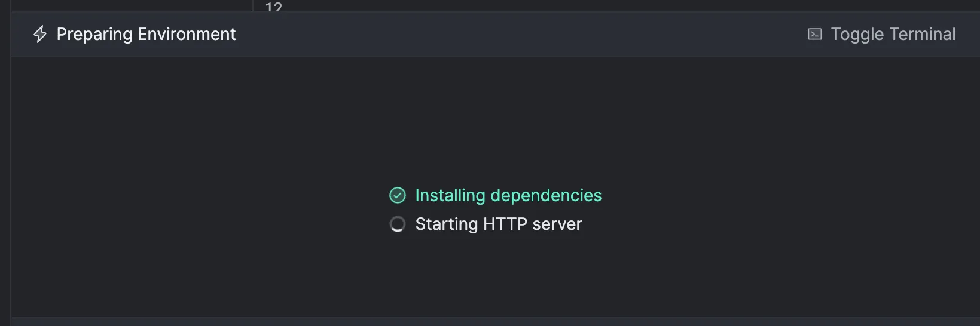Toggle the terminal using Toggle Terminal
This screenshot has height=326, width=980.
[x=893, y=34]
